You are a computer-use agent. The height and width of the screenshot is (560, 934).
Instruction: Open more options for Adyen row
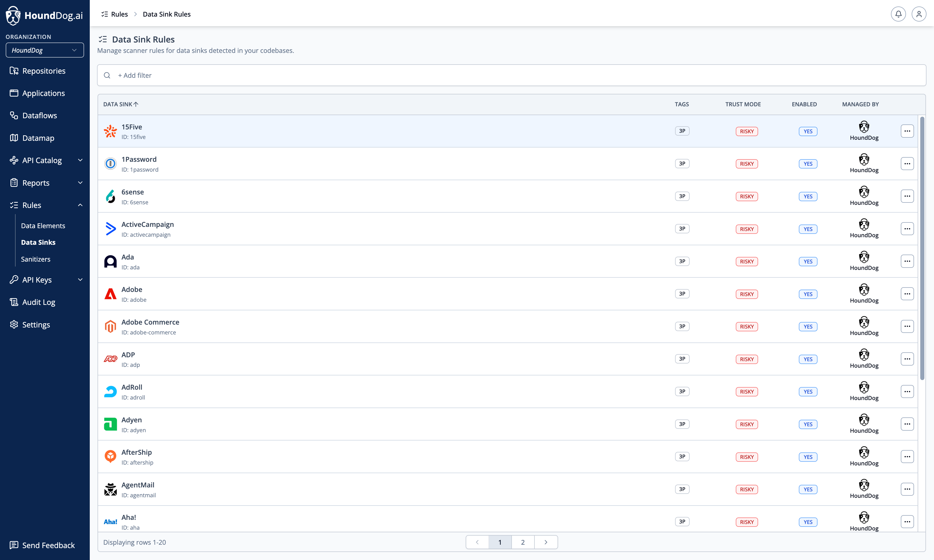[x=907, y=424]
